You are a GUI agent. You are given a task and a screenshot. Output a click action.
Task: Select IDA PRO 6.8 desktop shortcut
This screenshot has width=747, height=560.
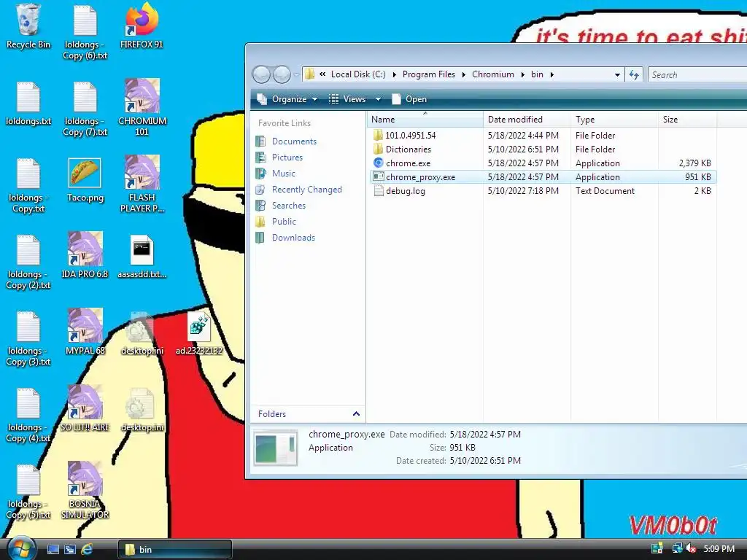pyautogui.click(x=85, y=255)
